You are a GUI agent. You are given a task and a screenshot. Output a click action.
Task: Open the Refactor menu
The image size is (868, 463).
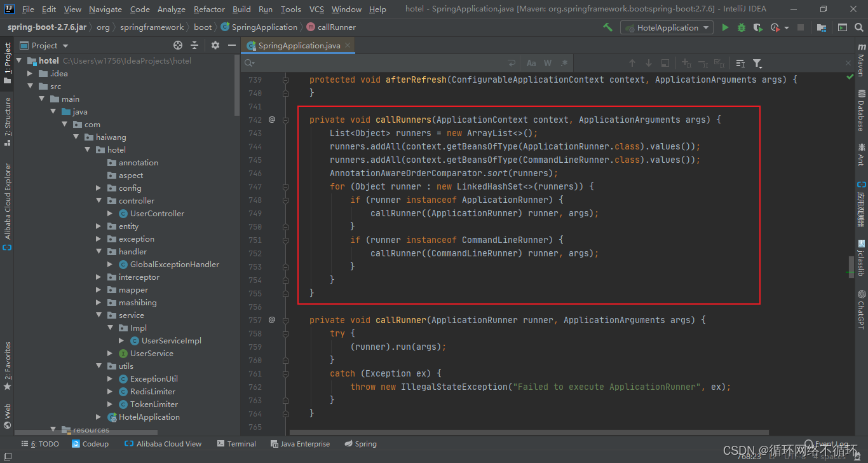[209, 9]
